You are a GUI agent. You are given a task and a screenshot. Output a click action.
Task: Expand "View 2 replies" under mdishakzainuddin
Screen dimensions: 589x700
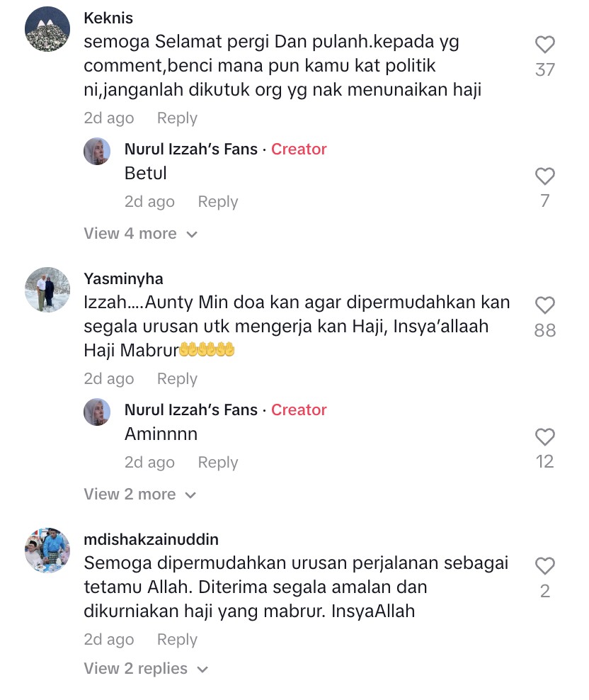pyautogui.click(x=146, y=668)
